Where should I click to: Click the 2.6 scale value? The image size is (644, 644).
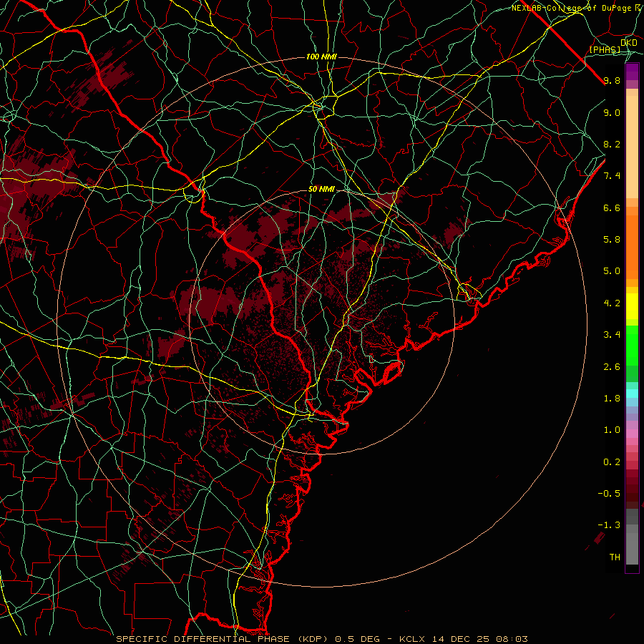(612, 366)
